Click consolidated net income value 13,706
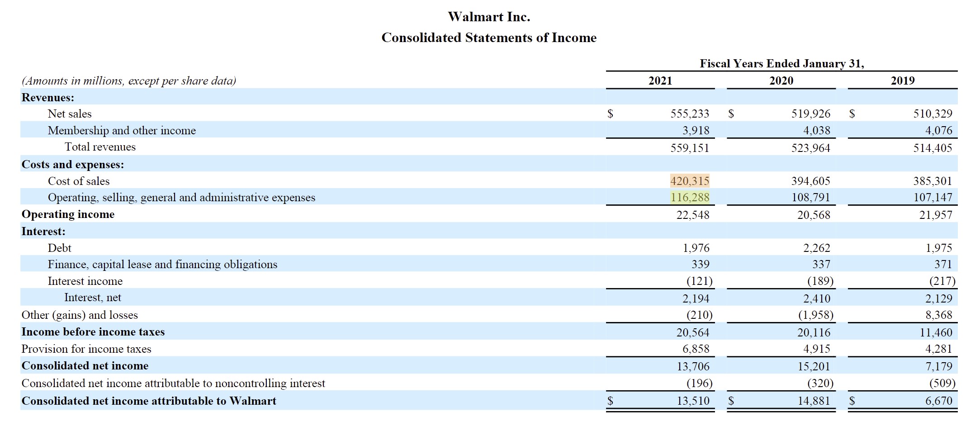Screen dimensions: 980x421 tap(693, 366)
